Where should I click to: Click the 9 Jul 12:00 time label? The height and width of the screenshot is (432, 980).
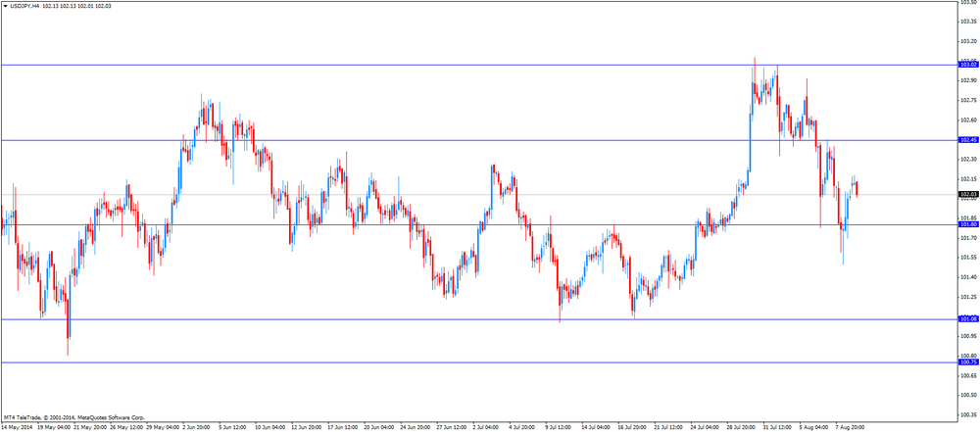point(560,428)
